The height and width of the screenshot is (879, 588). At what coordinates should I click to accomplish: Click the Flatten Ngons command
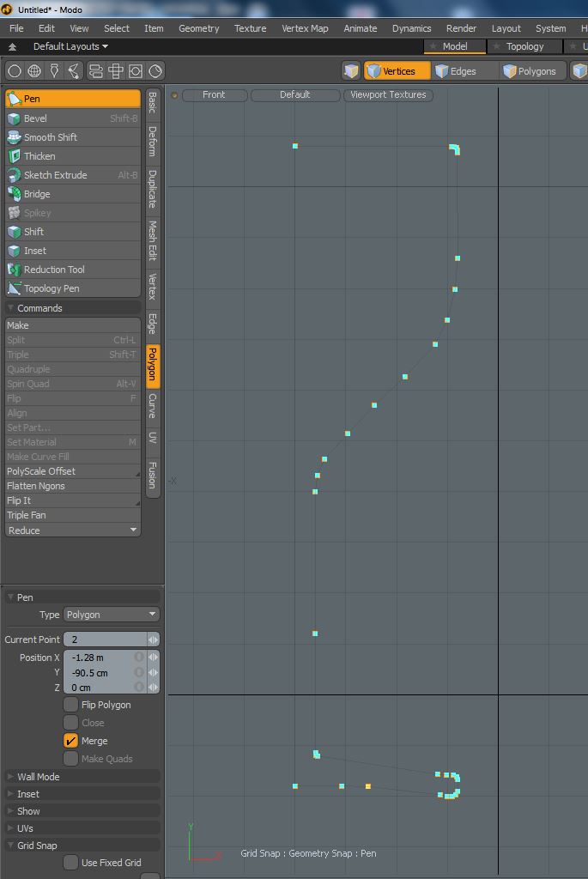(73, 486)
